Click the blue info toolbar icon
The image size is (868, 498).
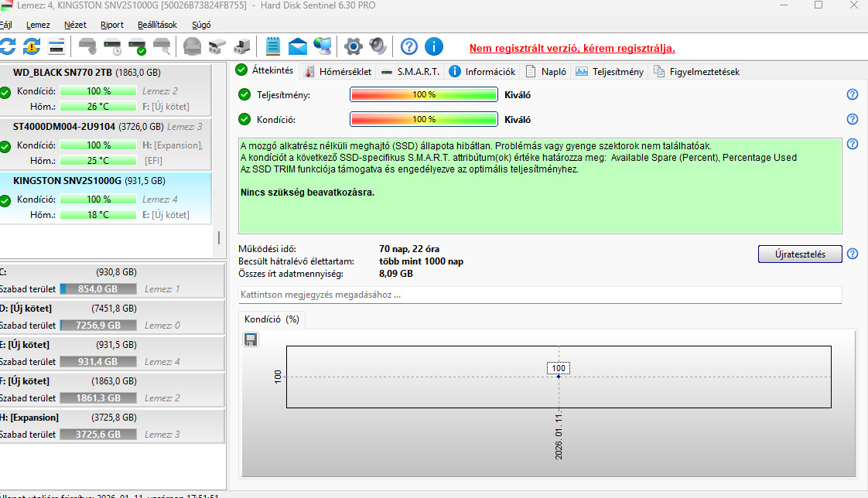point(434,46)
